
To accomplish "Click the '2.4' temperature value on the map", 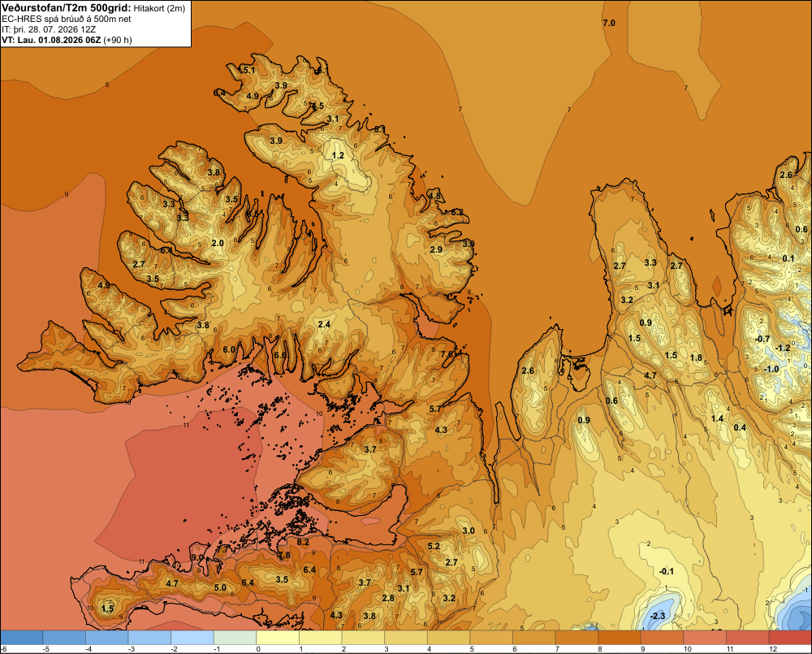I will 324,324.
